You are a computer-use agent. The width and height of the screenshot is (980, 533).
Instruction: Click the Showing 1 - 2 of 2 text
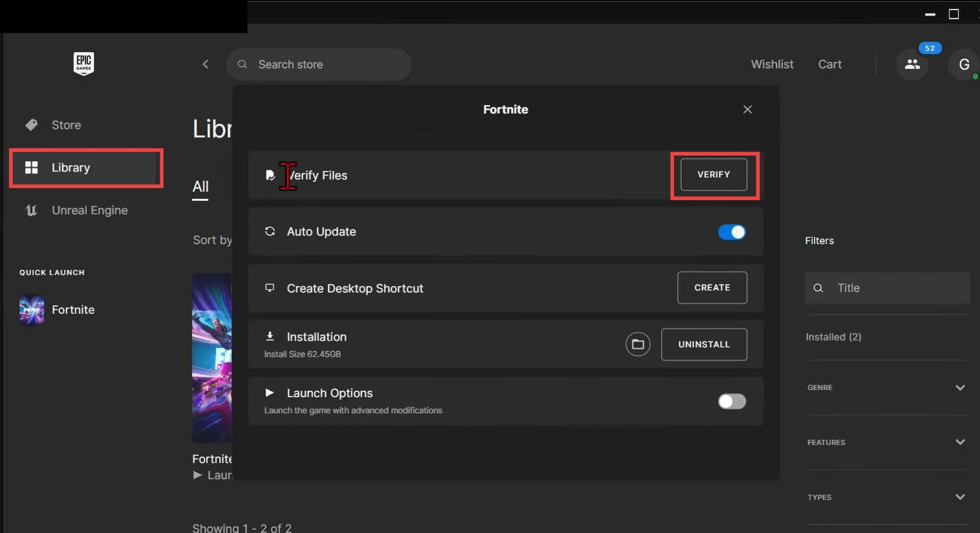tap(242, 527)
